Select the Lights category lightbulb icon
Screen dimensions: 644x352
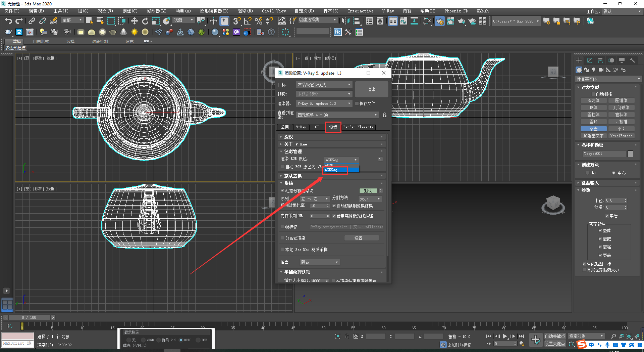[594, 70]
